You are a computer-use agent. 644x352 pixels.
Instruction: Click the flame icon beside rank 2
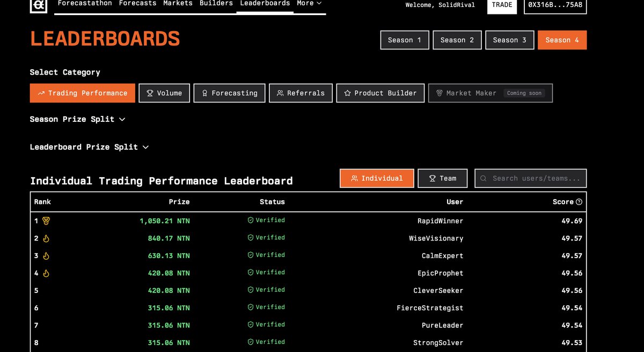point(46,238)
